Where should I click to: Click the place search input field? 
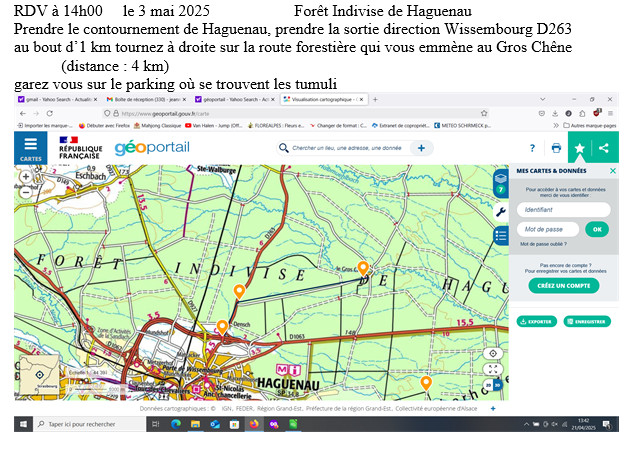click(x=347, y=148)
